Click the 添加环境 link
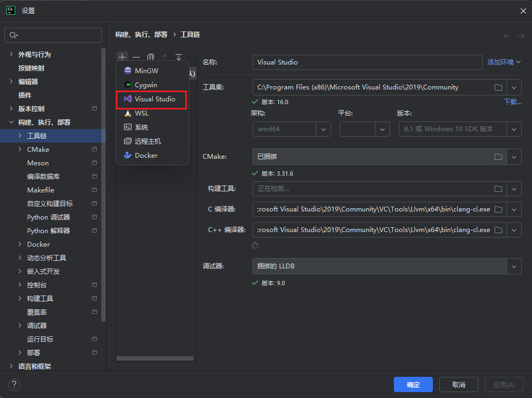Image resolution: width=532 pixels, height=398 pixels. [504, 62]
